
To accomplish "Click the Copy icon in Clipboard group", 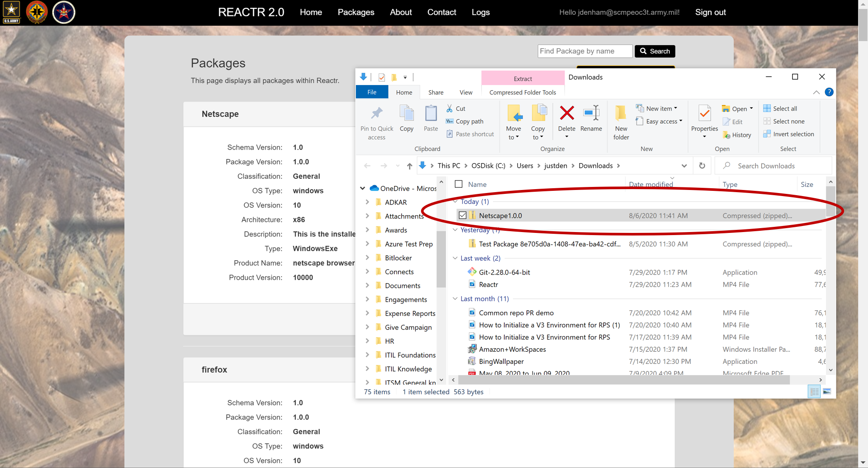I will pyautogui.click(x=407, y=114).
